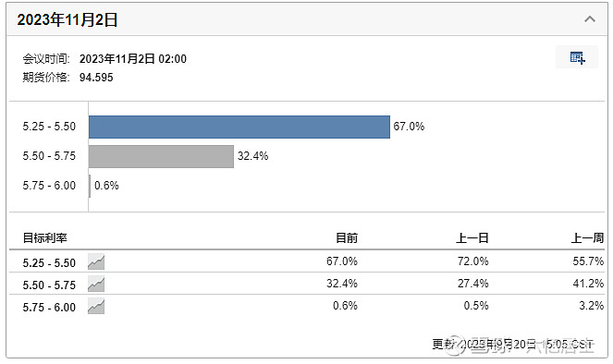Click the thin 0.6% probability bar
The height and width of the screenshot is (364, 613).
[x=90, y=186]
